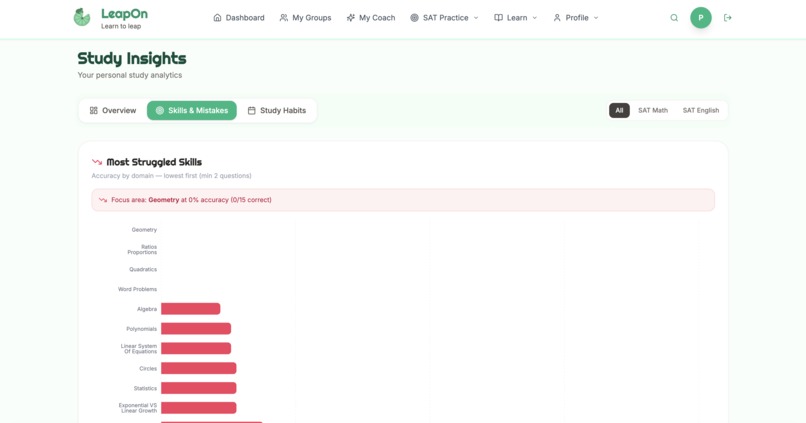Image resolution: width=806 pixels, height=423 pixels.
Task: Open My Coach in the navigation
Action: (x=371, y=17)
